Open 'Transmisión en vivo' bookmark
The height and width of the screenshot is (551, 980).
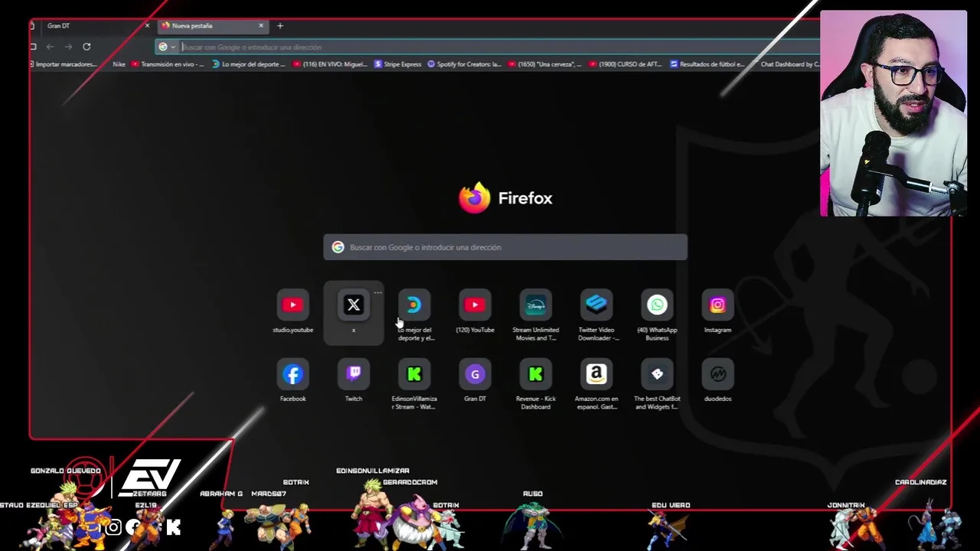168,64
